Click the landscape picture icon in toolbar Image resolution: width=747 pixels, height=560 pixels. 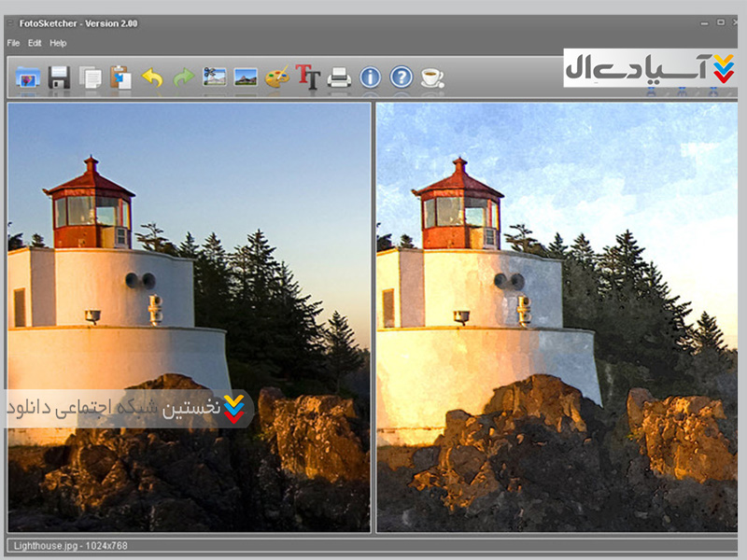tap(246, 77)
